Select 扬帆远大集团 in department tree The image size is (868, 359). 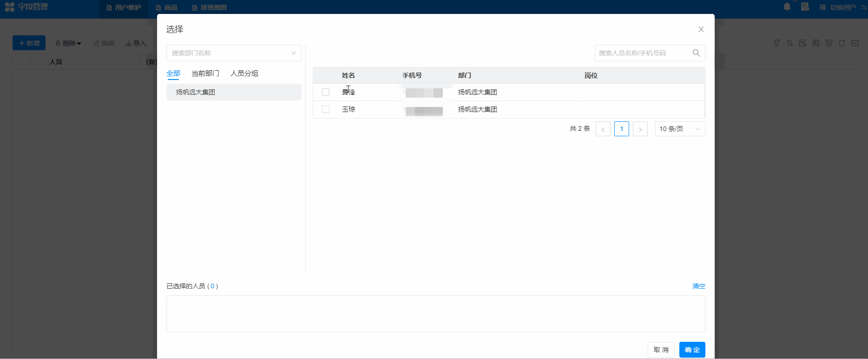(234, 92)
